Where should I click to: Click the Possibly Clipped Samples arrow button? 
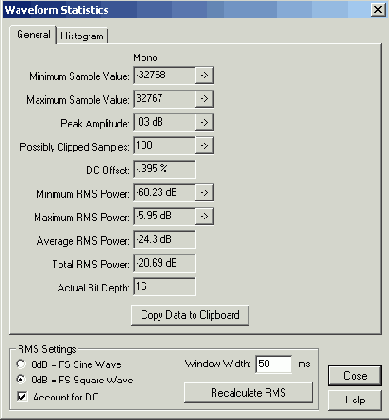(x=204, y=146)
